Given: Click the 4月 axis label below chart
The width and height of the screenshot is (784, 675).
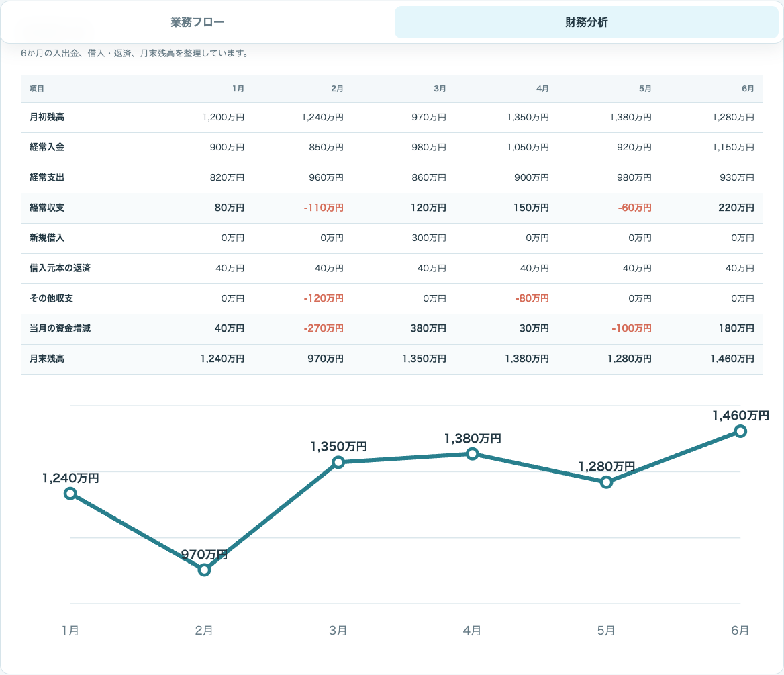Looking at the screenshot, I should pyautogui.click(x=472, y=631).
